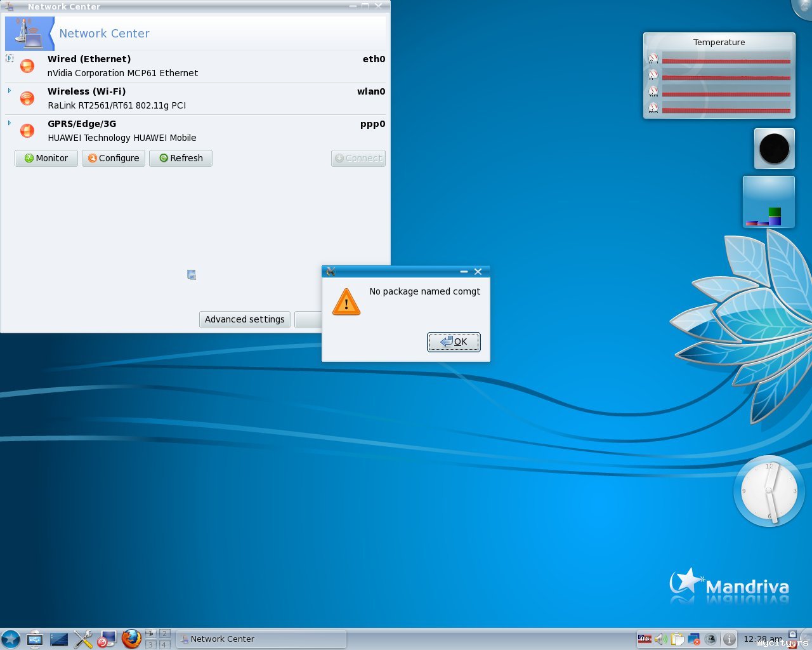Click the bar chart system monitor widget
Viewport: 812px width, 650px height.
tap(769, 202)
